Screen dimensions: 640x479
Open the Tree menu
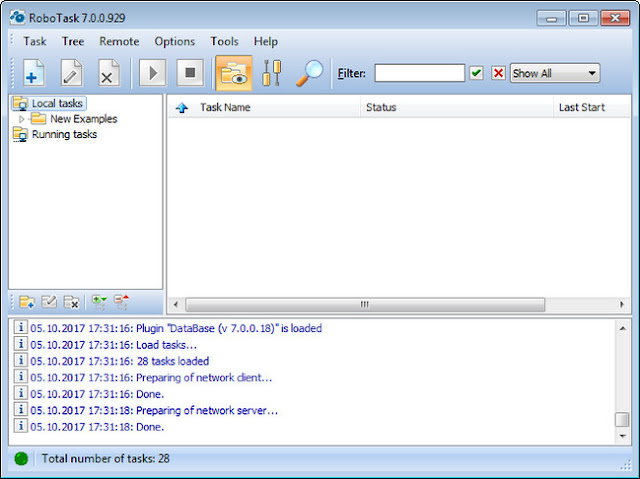pos(73,42)
